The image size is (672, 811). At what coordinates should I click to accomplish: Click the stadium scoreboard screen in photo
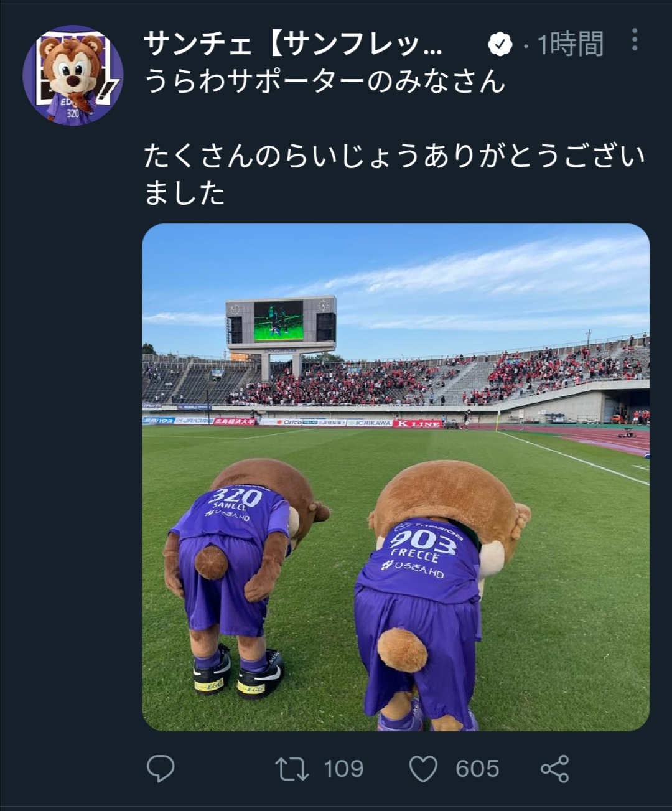[278, 321]
